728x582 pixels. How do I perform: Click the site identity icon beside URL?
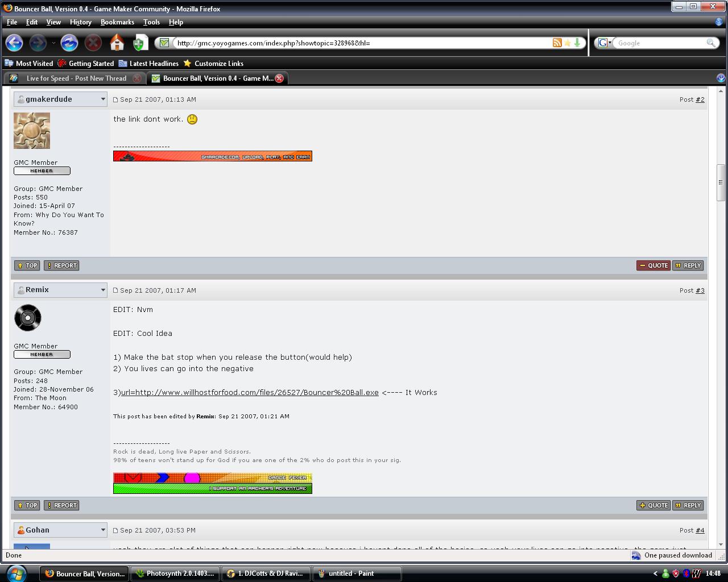(164, 43)
